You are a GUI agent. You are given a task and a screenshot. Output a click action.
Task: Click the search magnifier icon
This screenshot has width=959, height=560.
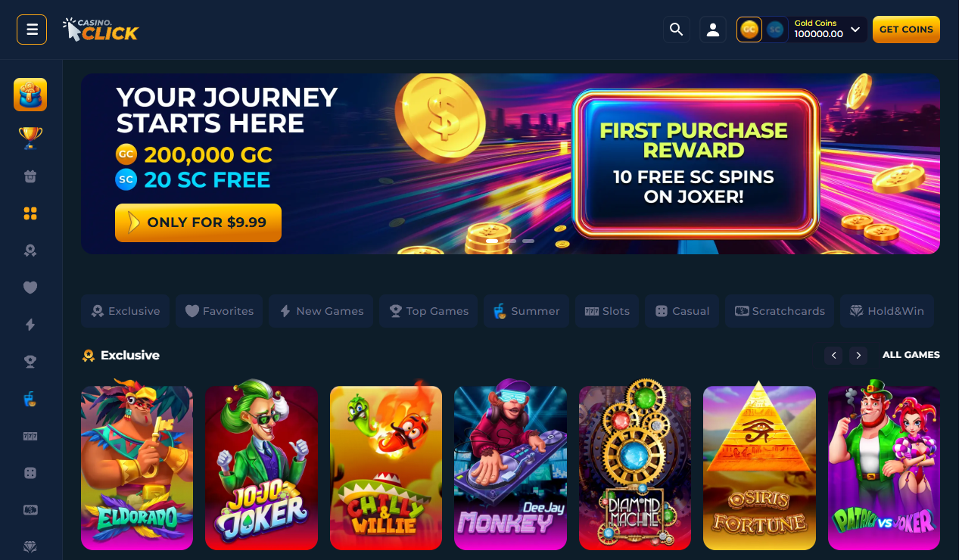[x=677, y=30]
